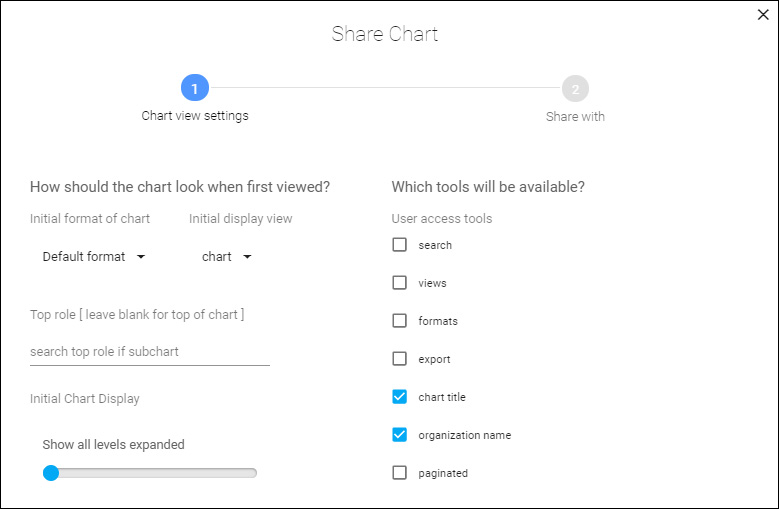This screenshot has height=509, width=779.
Task: Open the Default format dropdown
Action: click(x=93, y=257)
